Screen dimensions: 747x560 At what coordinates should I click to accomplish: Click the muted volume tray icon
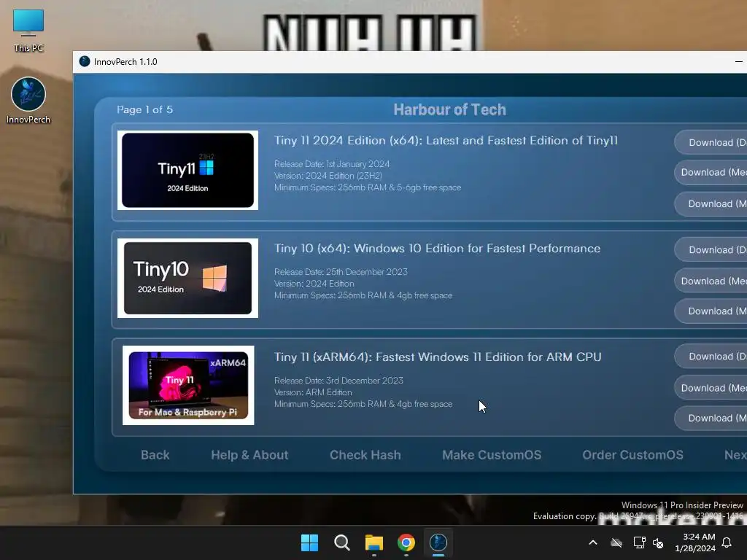(x=658, y=542)
